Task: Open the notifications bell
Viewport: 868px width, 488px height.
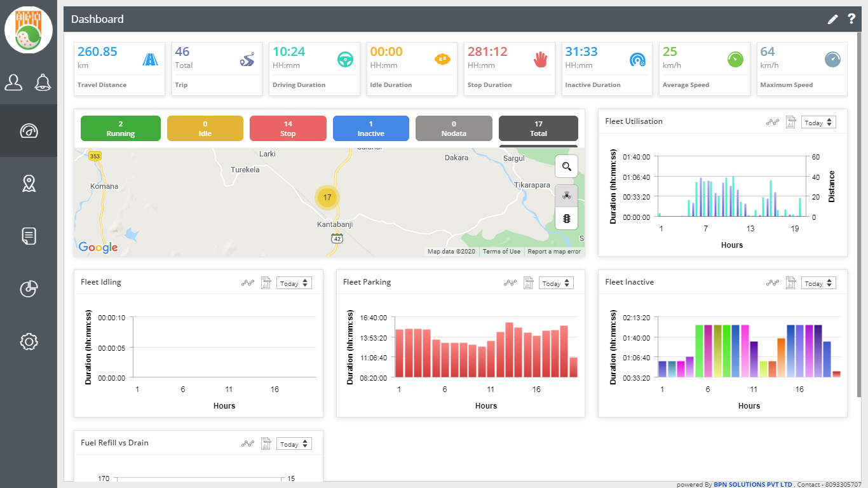Action: [x=43, y=82]
